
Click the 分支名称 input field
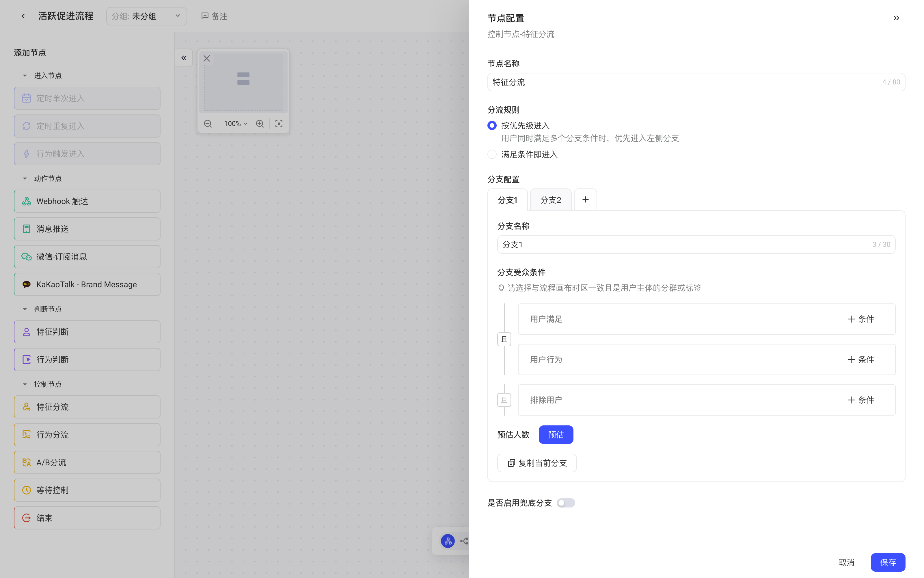click(696, 245)
